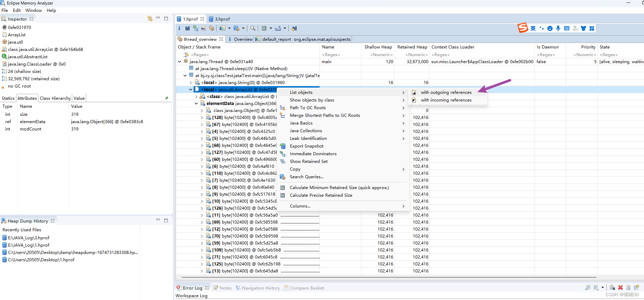Click the Shallow Heap Numeric filter field

pos(378,54)
